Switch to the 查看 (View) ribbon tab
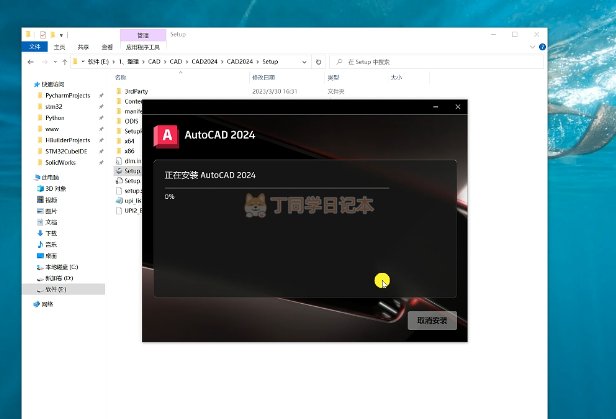The image size is (616, 419). 107,47
